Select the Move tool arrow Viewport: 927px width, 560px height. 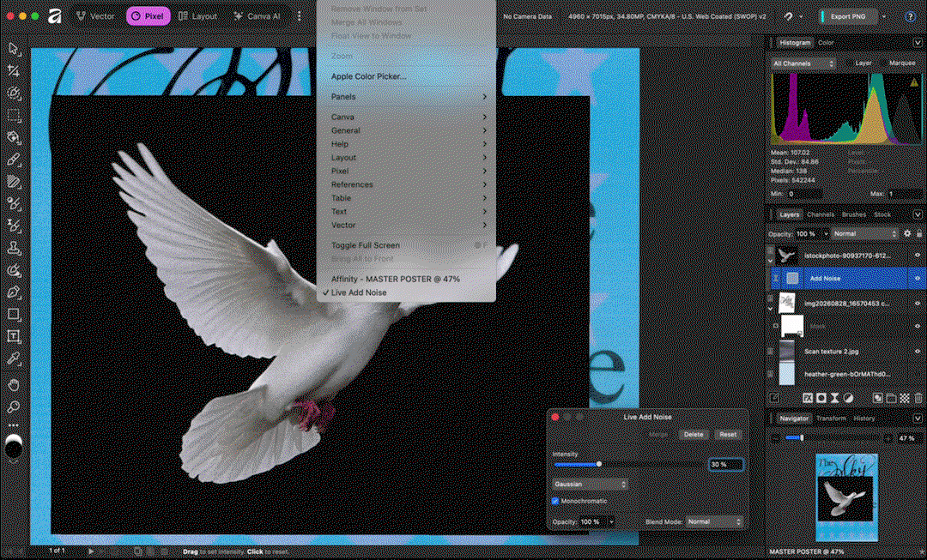[x=13, y=49]
